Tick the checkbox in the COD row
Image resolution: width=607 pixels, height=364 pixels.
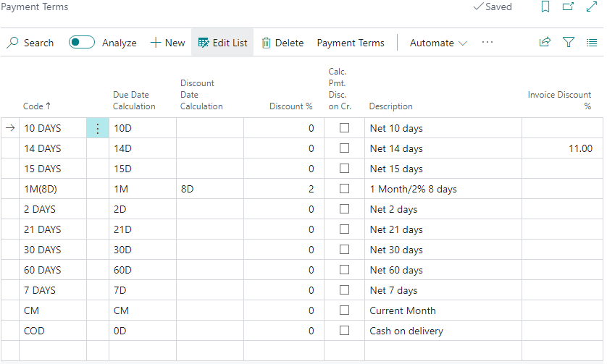click(x=345, y=331)
